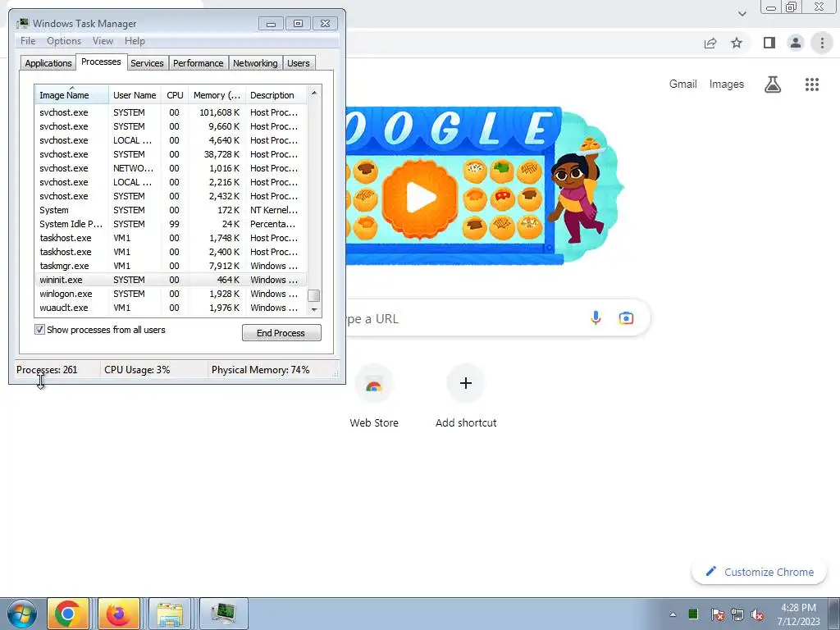Switch to Chrome in the taskbar

(x=67, y=614)
